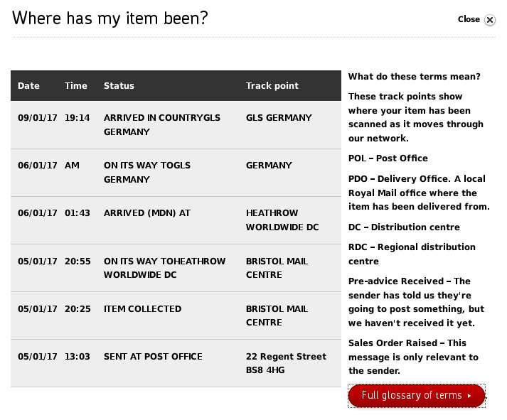This screenshot has width=507, height=420.
Task: Click the Where has my item been heading
Action: tap(110, 18)
